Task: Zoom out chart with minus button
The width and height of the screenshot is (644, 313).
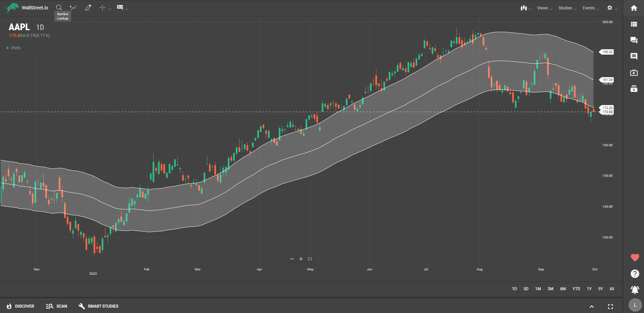Action: tap(292, 259)
